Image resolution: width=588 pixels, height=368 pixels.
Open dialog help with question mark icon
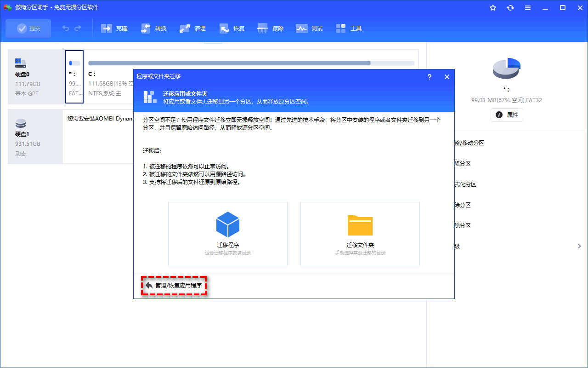tap(429, 77)
